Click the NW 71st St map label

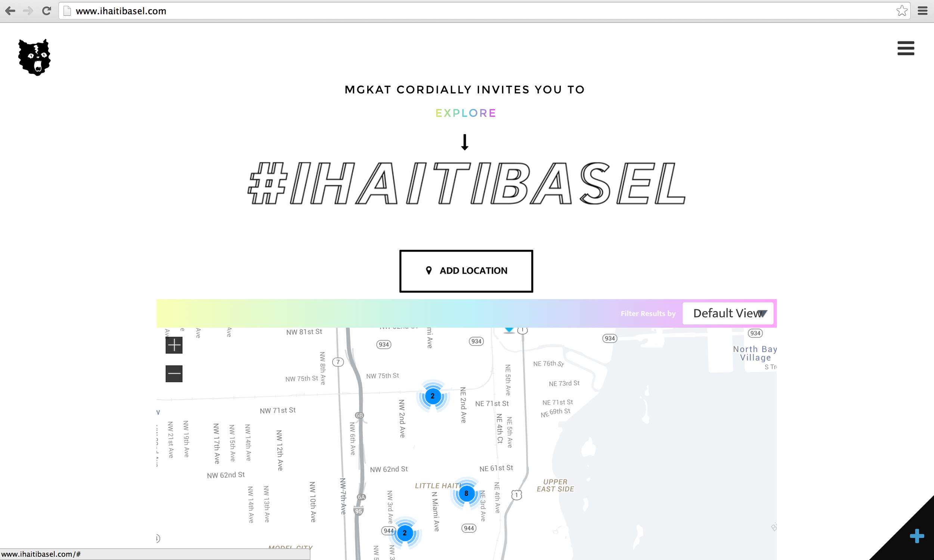point(278,410)
